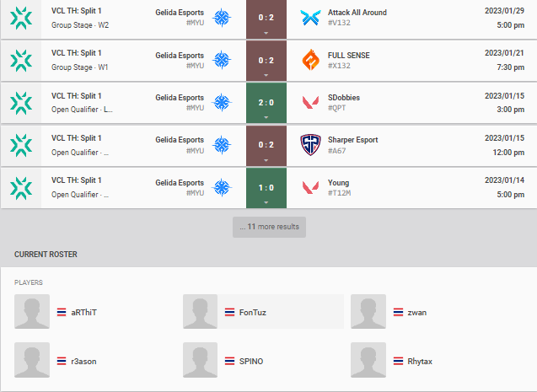The width and height of the screenshot is (537, 392).
Task: Open zwan's player page
Action: [416, 312]
